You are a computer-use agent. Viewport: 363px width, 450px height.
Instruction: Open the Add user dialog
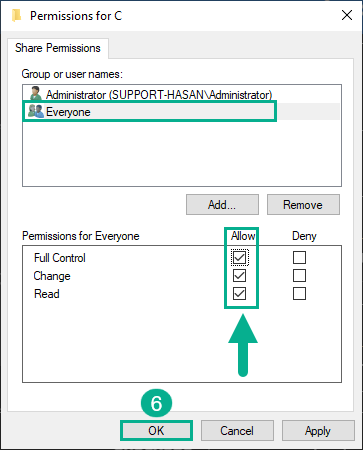(222, 205)
